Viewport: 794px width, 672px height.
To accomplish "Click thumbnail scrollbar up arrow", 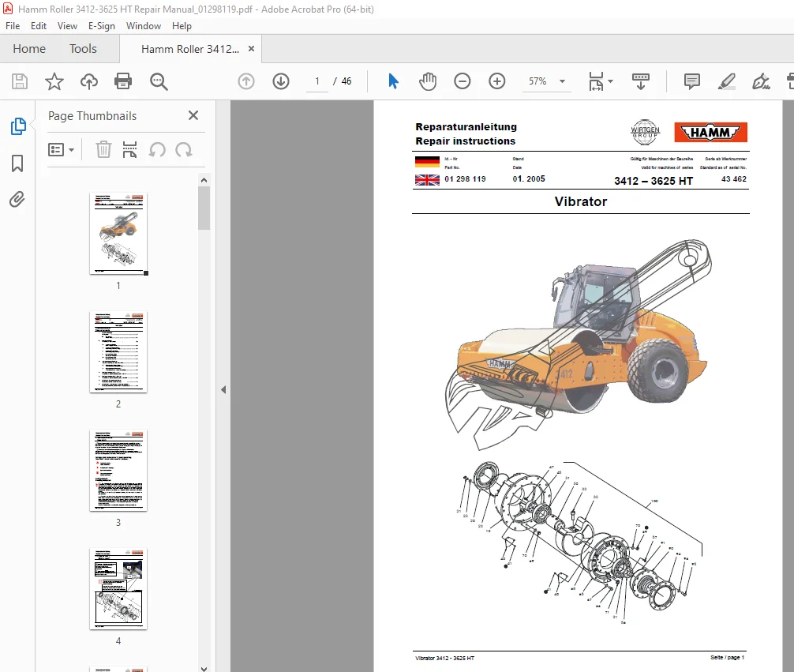I will (204, 180).
